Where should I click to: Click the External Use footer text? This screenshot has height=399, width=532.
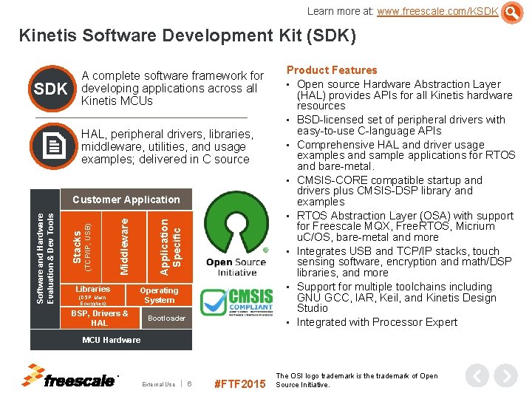[x=159, y=384]
